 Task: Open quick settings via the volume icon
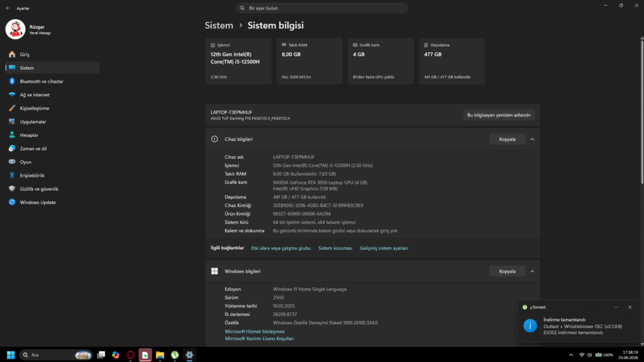[x=589, y=354]
